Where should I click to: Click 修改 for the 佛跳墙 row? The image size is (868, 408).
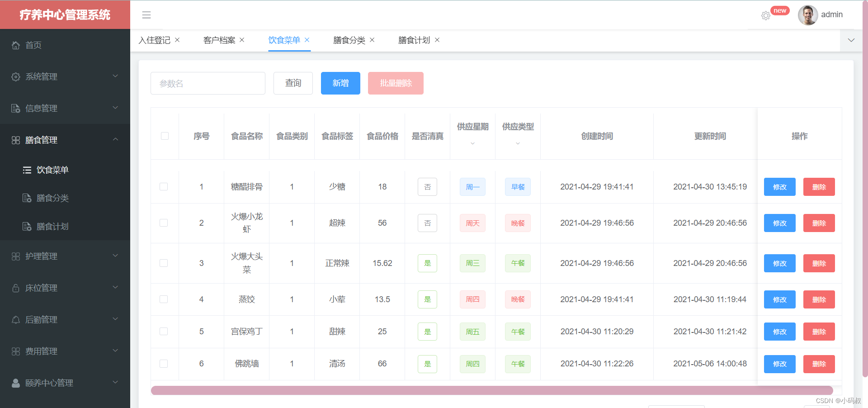pos(779,364)
